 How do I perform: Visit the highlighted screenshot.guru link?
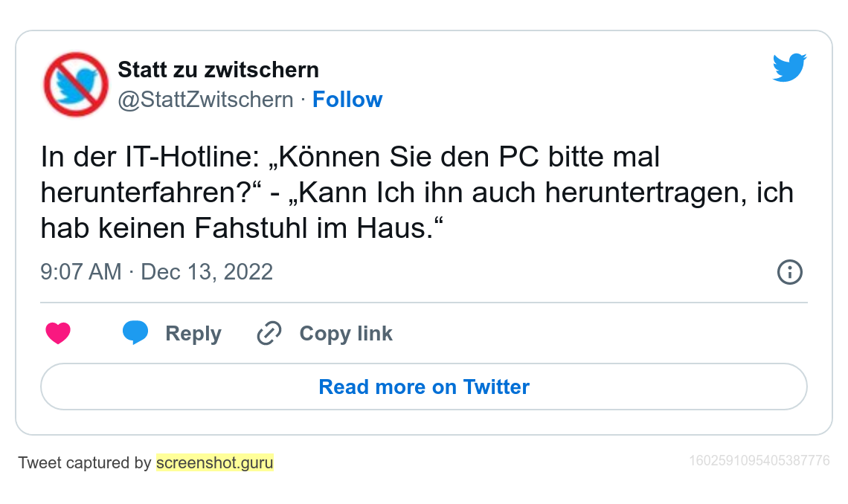(x=214, y=462)
